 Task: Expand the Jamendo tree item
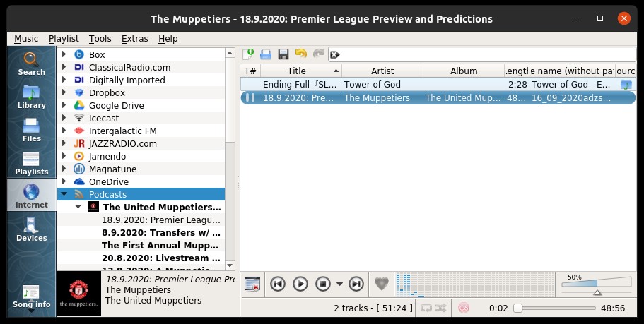[x=64, y=156]
